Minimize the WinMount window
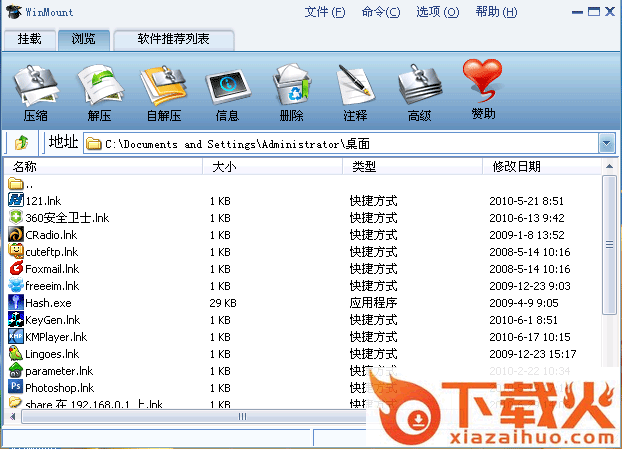This screenshot has width=622, height=449. coord(577,12)
